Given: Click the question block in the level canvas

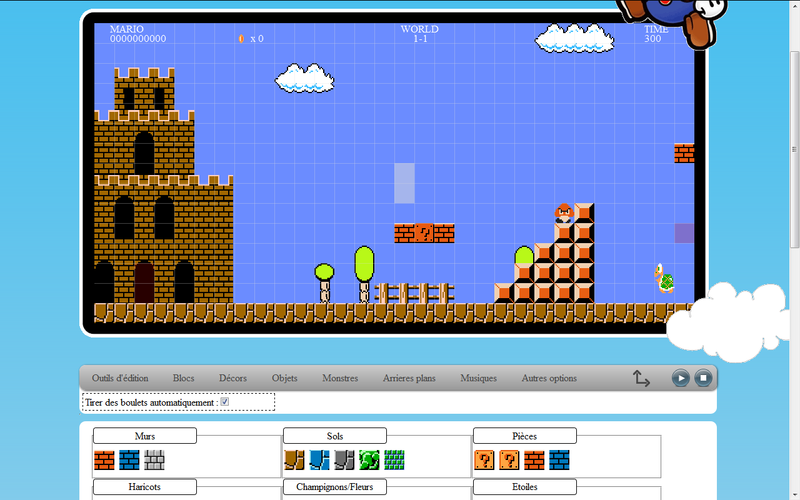Looking at the screenshot, I should (424, 233).
